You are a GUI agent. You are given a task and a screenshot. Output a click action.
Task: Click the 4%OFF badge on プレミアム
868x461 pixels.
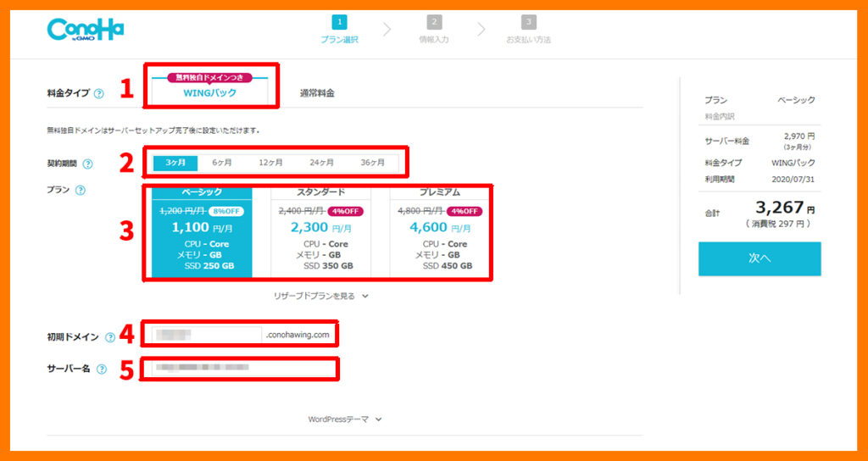point(465,211)
